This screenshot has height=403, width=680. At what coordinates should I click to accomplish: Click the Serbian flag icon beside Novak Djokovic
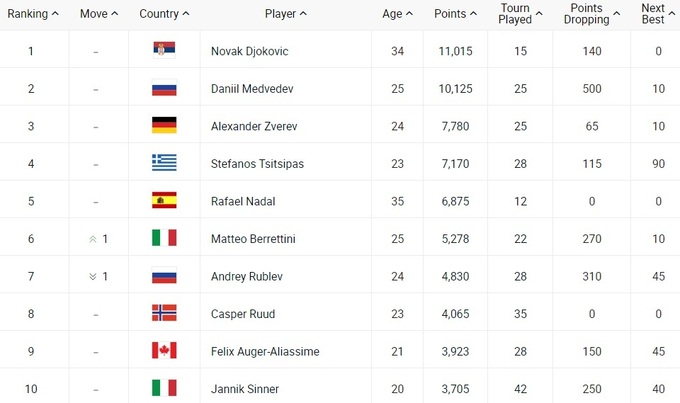pos(164,51)
